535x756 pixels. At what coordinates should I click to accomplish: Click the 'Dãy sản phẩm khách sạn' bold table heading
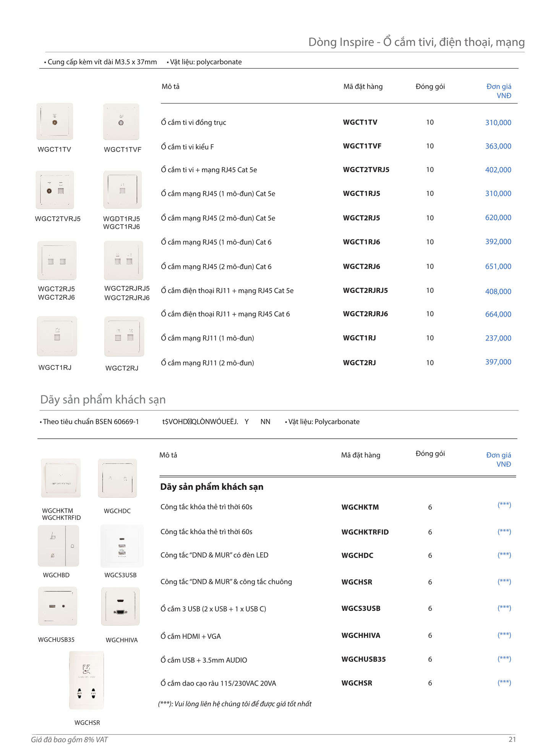[212, 487]
